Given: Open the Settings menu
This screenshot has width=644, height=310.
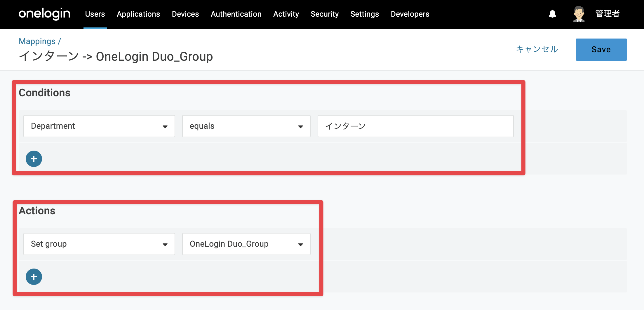Looking at the screenshot, I should tap(365, 14).
